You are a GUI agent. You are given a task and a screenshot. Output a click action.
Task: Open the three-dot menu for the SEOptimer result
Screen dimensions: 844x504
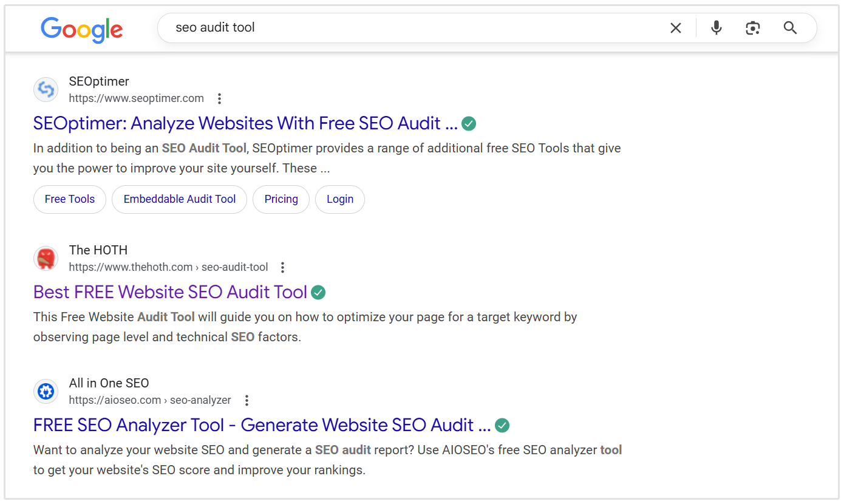(x=219, y=98)
